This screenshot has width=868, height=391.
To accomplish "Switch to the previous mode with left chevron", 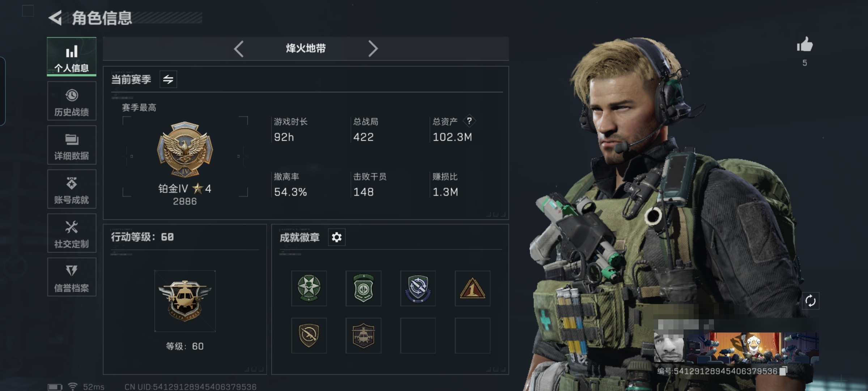I will [239, 49].
